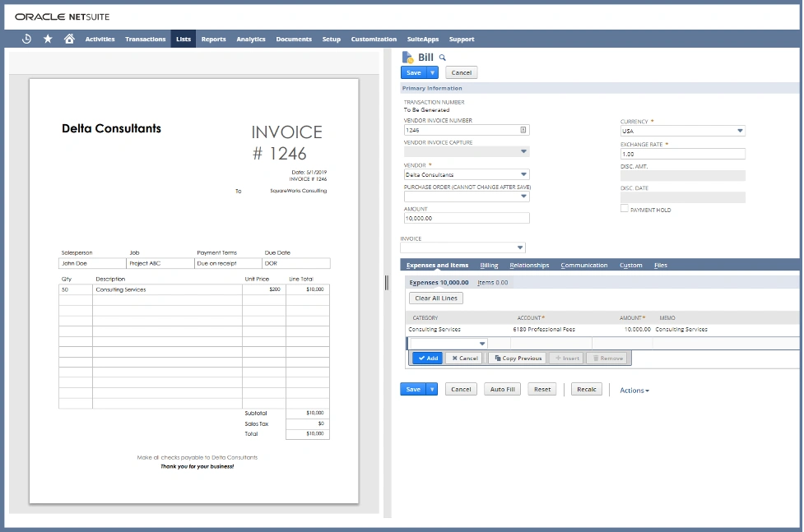Open the Transactions menu
Viewport: 804px width, 532px height.
pyautogui.click(x=145, y=39)
